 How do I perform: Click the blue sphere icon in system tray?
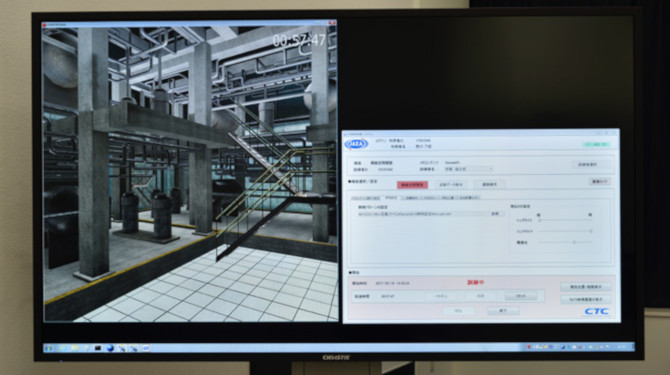(x=563, y=347)
